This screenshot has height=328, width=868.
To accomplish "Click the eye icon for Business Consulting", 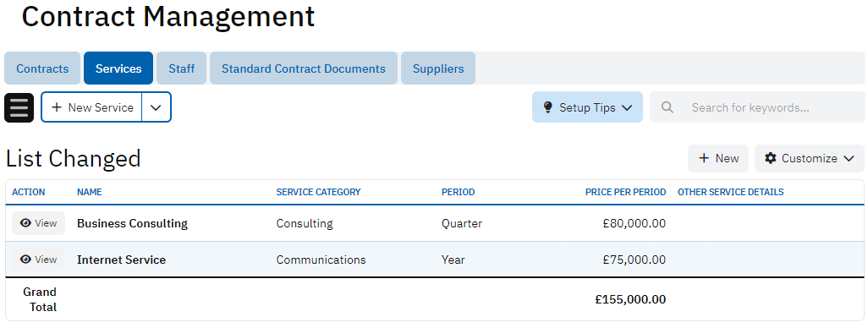I will click(25, 223).
